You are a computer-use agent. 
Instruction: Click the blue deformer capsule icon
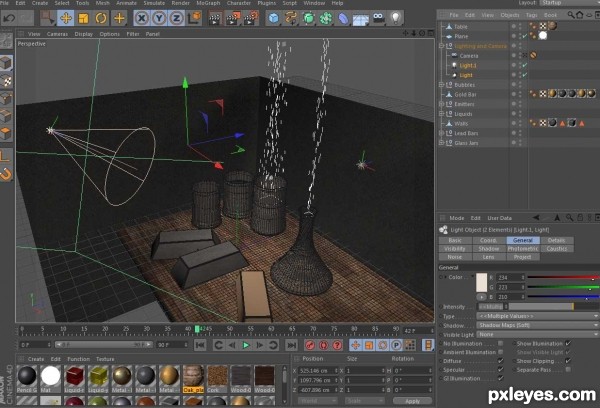343,18
